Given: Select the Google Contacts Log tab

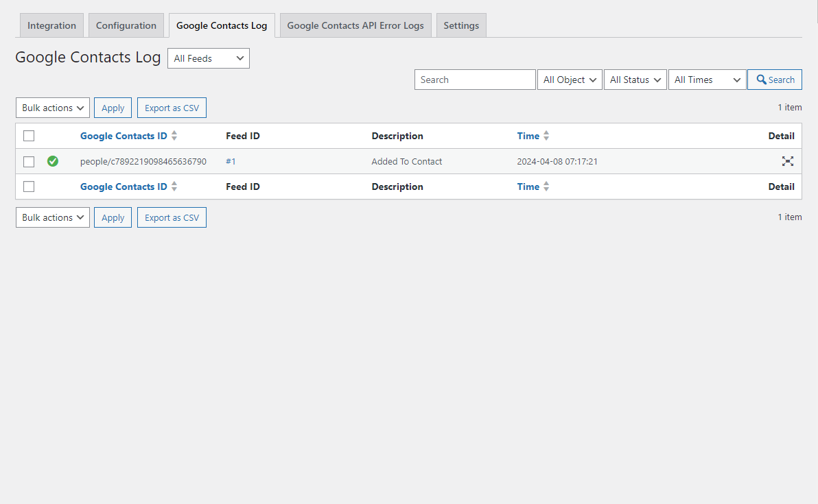Looking at the screenshot, I should (x=222, y=25).
